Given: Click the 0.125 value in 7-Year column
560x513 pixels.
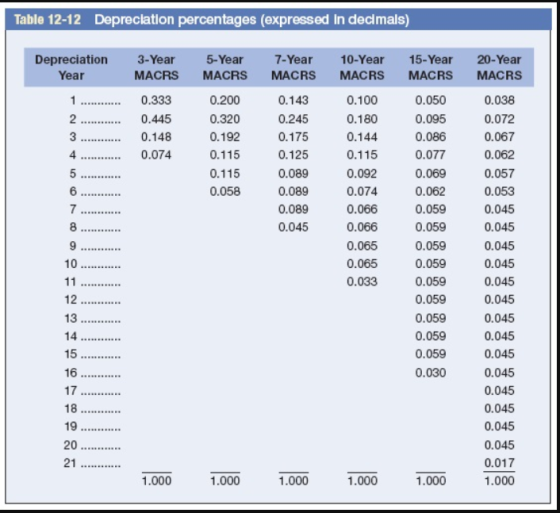Looking at the screenshot, I should pyautogui.click(x=293, y=155).
